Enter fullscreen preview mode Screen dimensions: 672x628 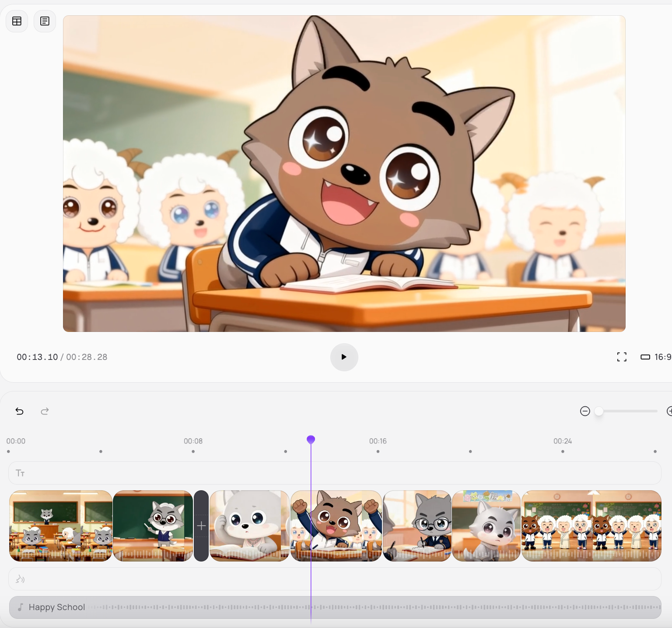[x=622, y=357]
